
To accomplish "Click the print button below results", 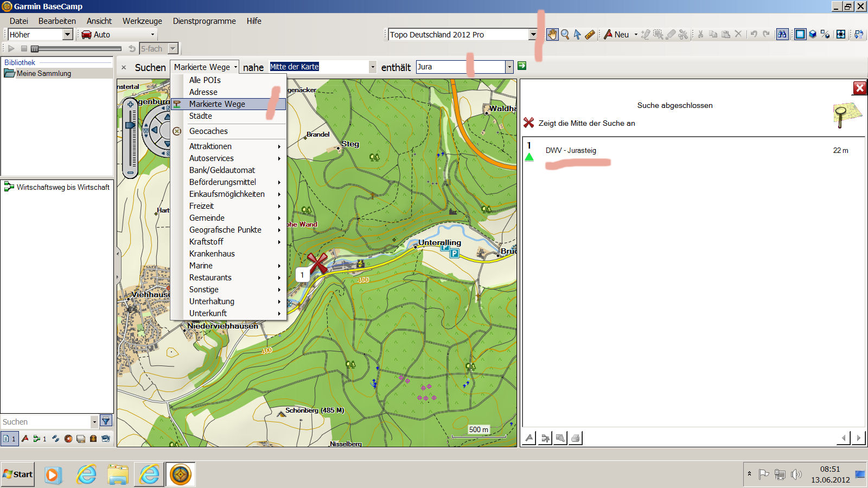I will click(576, 438).
